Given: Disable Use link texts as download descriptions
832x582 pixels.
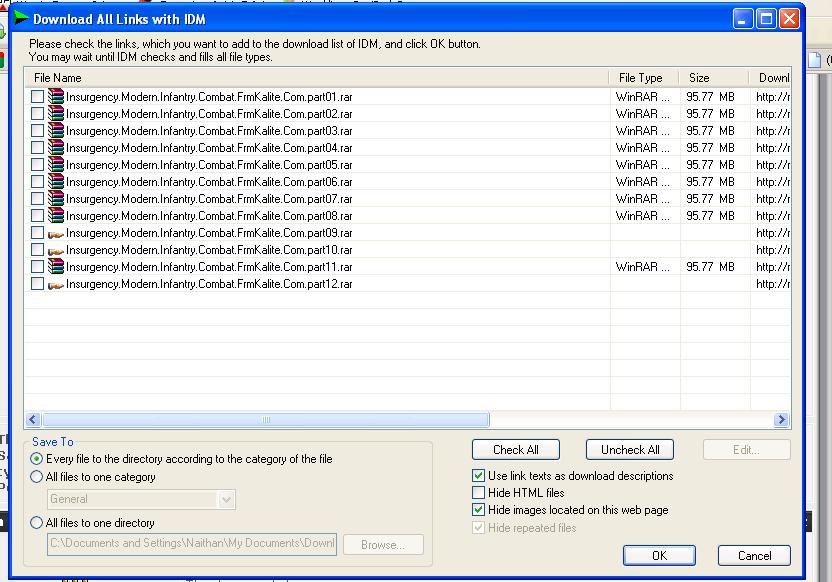Looking at the screenshot, I should (479, 475).
